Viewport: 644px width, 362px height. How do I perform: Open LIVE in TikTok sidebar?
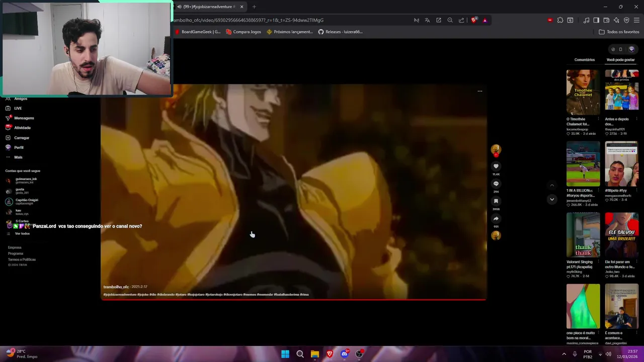(x=14, y=108)
